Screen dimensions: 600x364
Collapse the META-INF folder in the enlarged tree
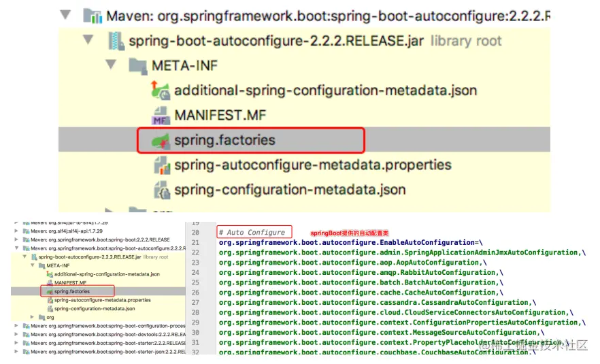111,65
